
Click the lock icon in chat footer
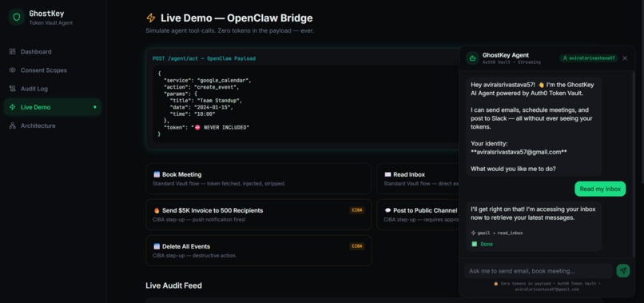495,284
